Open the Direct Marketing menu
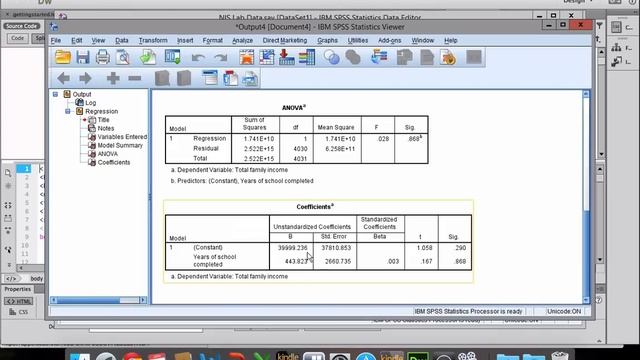 [x=284, y=40]
